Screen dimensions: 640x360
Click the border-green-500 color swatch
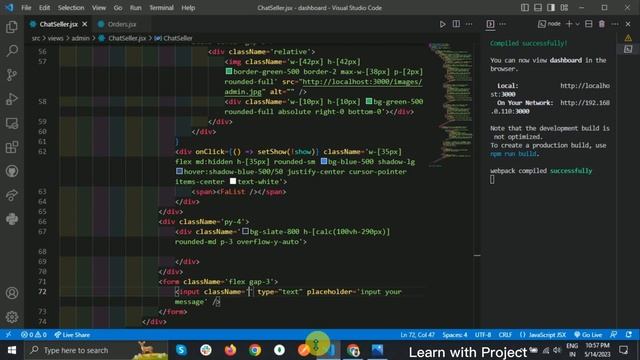point(229,71)
